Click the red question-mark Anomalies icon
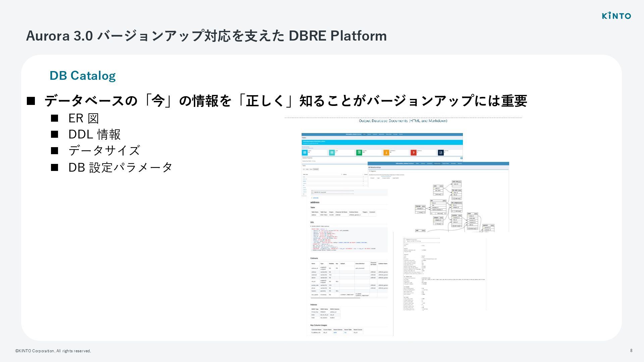The image size is (644, 362). [413, 153]
